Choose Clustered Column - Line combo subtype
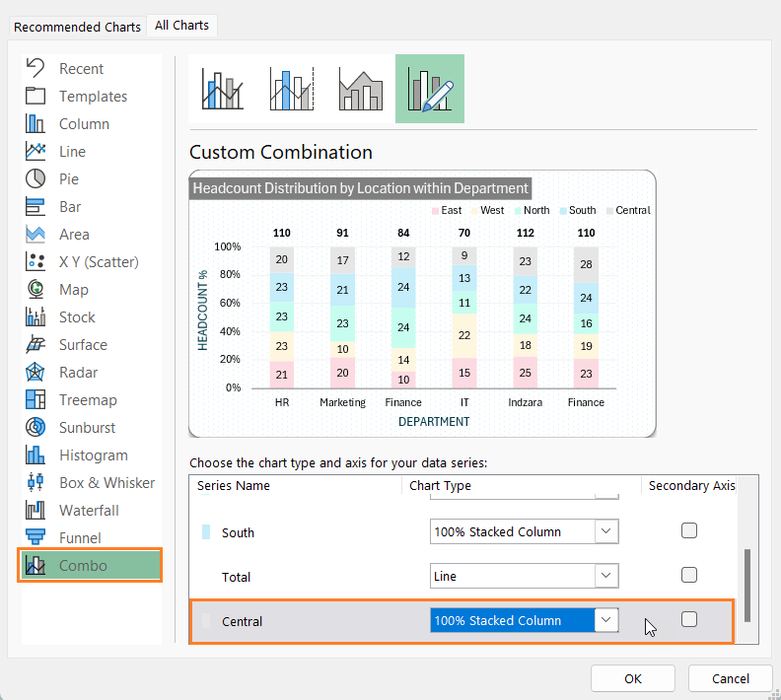This screenshot has height=700, width=781. (223, 89)
